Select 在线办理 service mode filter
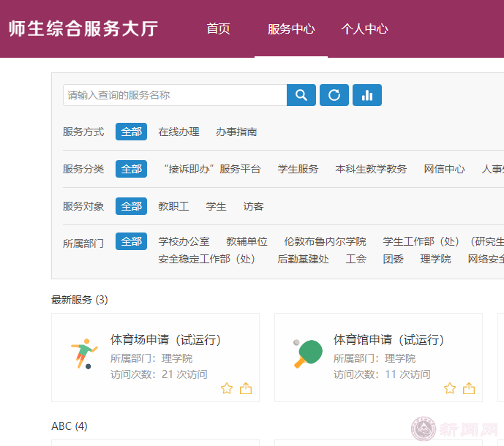This screenshot has height=446, width=504. pos(178,132)
